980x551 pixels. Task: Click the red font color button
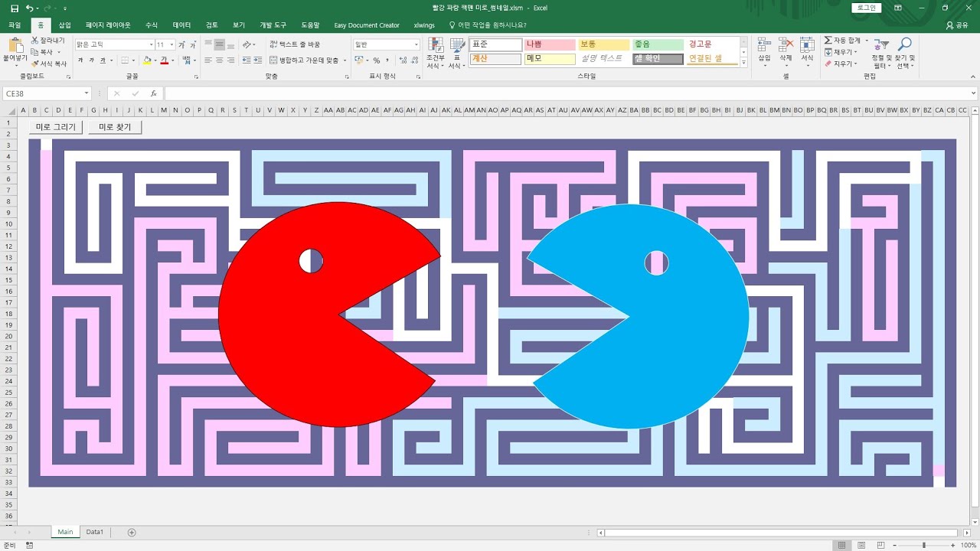[165, 60]
